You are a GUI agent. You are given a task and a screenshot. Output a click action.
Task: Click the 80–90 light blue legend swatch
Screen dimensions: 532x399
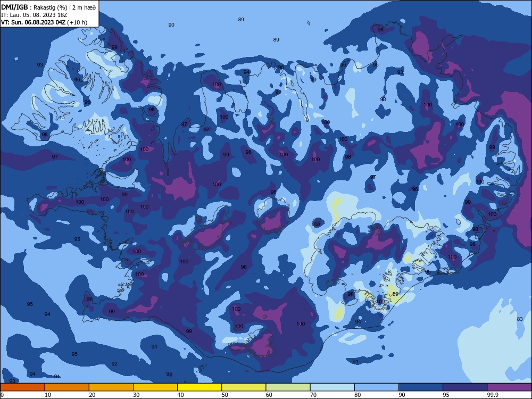click(377, 387)
